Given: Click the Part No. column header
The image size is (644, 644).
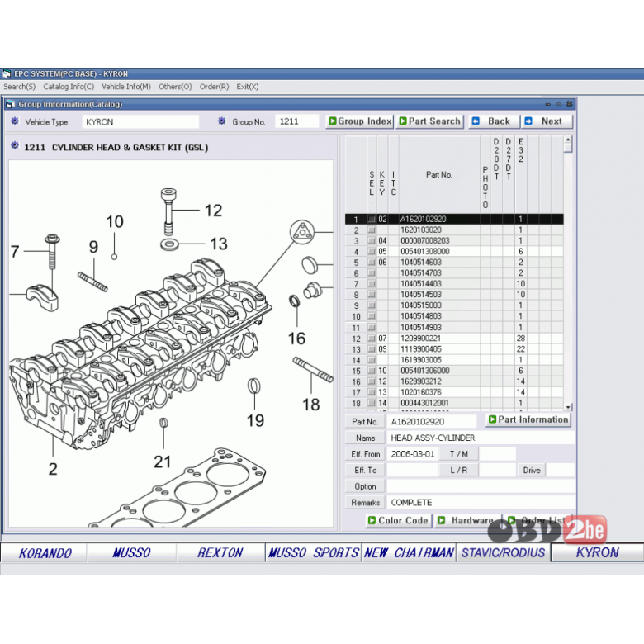Looking at the screenshot, I should tap(439, 174).
